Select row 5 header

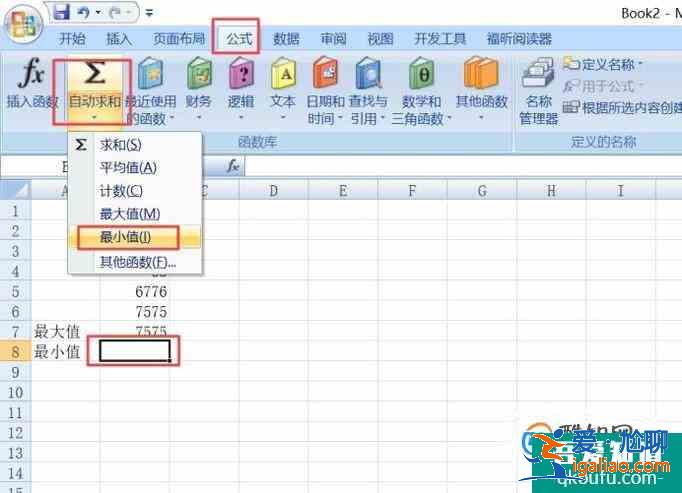point(16,291)
